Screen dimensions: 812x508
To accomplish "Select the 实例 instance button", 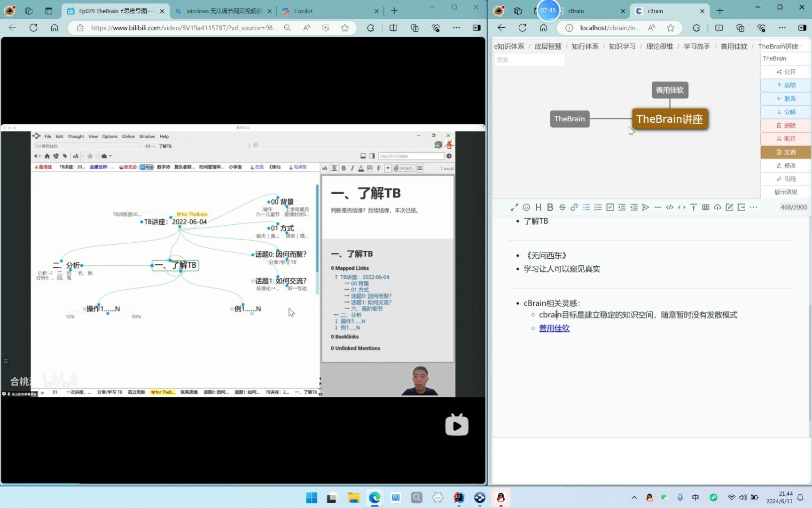I will (x=786, y=152).
